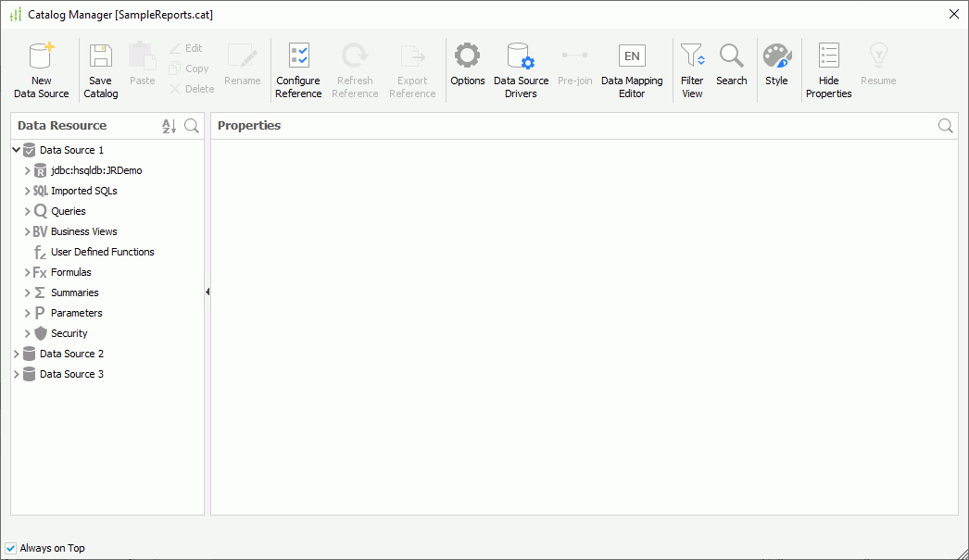This screenshot has height=560, width=969.
Task: Click the Paste toolbar icon
Action: point(142,56)
